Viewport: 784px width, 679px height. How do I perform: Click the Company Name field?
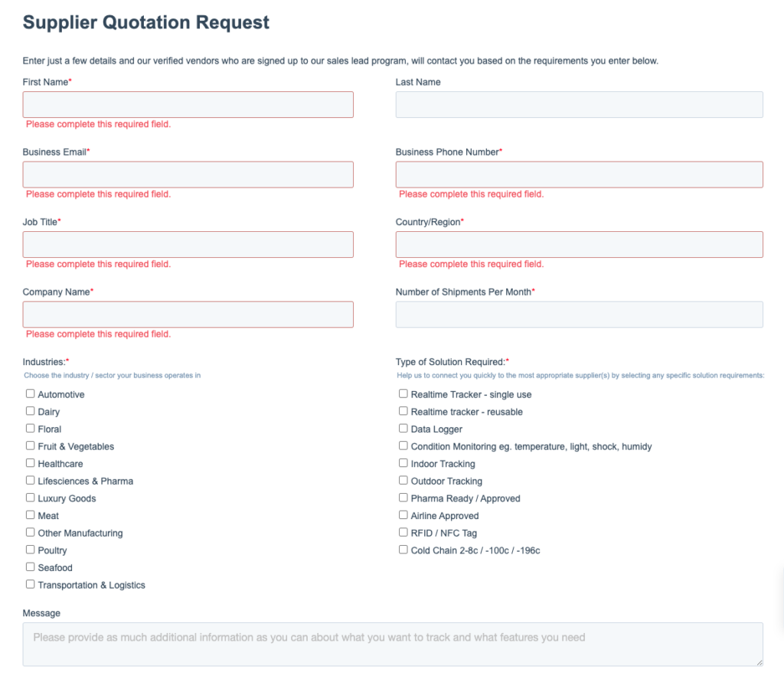[x=188, y=315]
